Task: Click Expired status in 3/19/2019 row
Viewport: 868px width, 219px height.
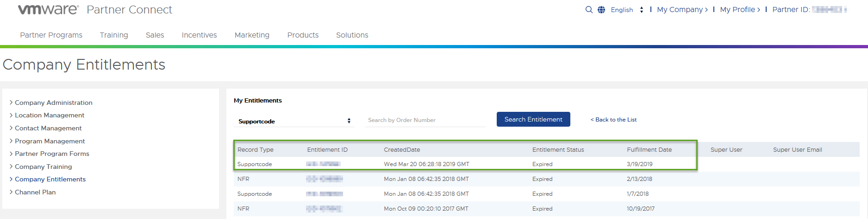Action: point(543,164)
